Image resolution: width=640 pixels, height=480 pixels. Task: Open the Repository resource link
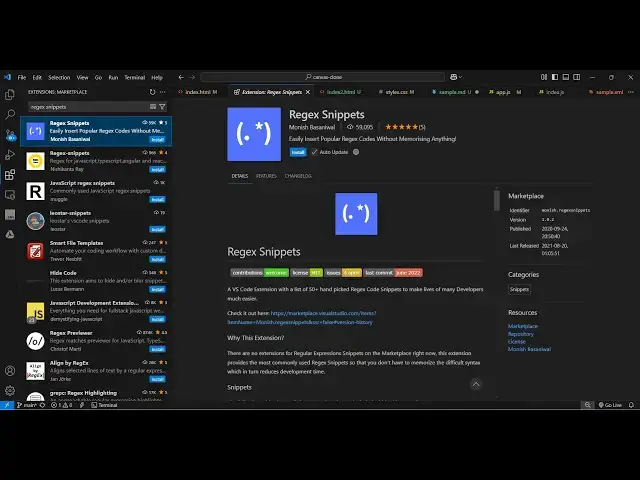(x=521, y=334)
